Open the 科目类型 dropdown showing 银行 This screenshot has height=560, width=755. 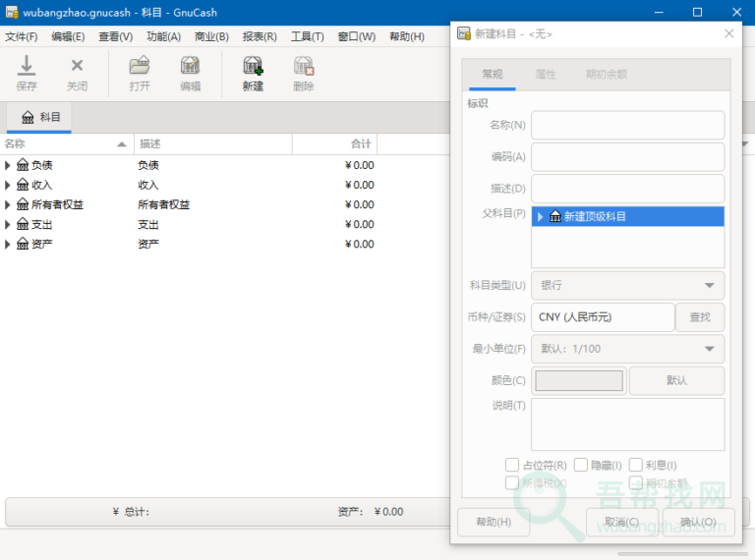tap(627, 286)
